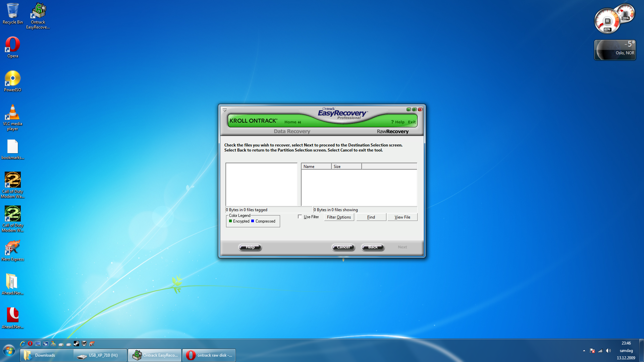
Task: Select VLC media player desktop icon
Action: [x=12, y=117]
